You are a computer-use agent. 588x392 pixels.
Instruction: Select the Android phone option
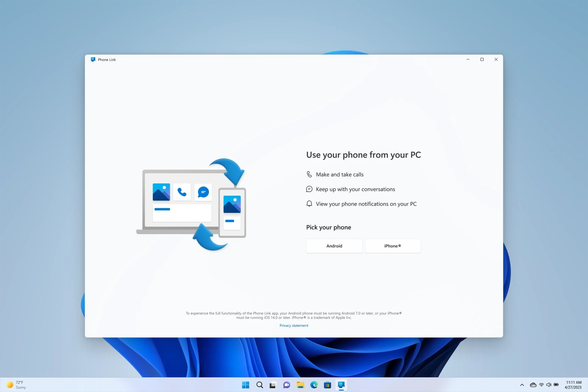click(x=334, y=246)
